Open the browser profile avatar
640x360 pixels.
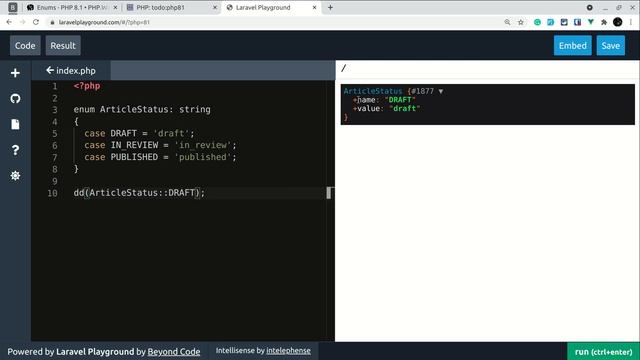click(x=618, y=22)
